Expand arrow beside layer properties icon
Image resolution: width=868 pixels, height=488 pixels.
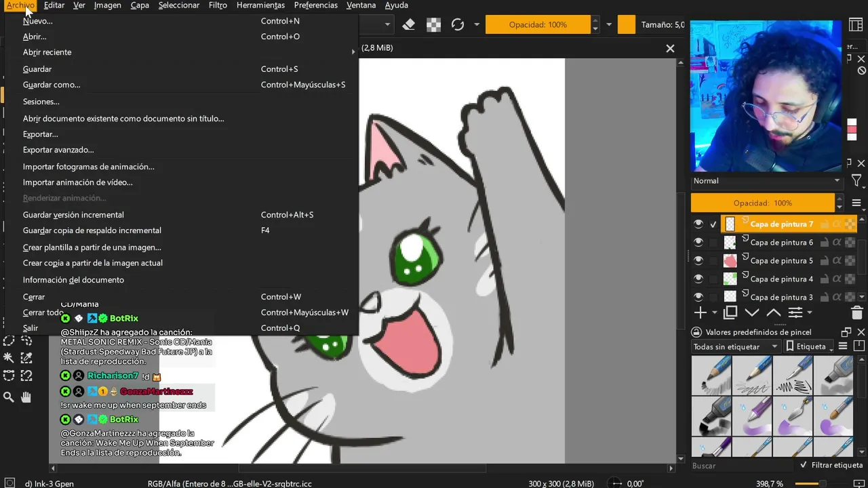point(809,313)
